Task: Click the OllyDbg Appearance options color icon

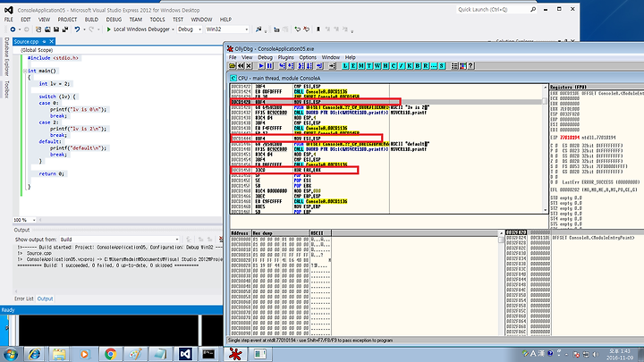Action: [x=463, y=65]
